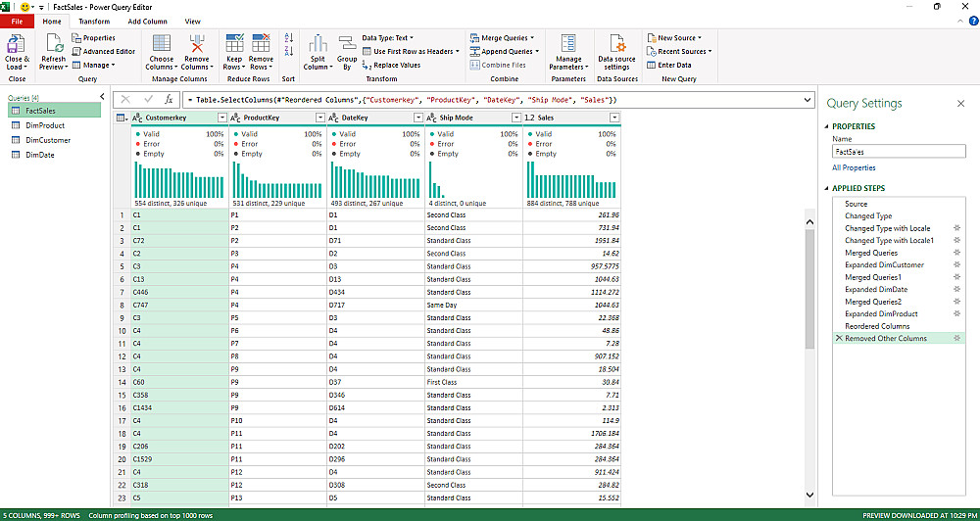Click the query Name input field
Screen dimensions: 980x521
[898, 152]
